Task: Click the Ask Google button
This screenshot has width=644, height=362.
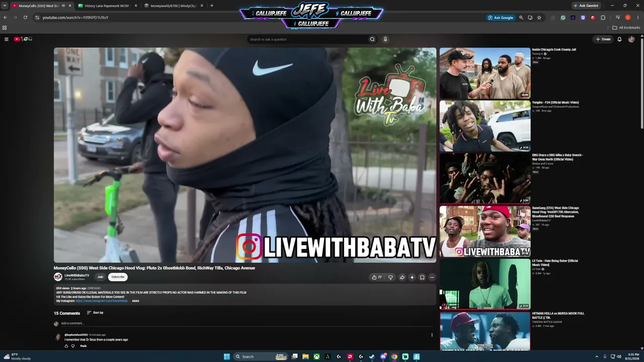Action: point(500,18)
